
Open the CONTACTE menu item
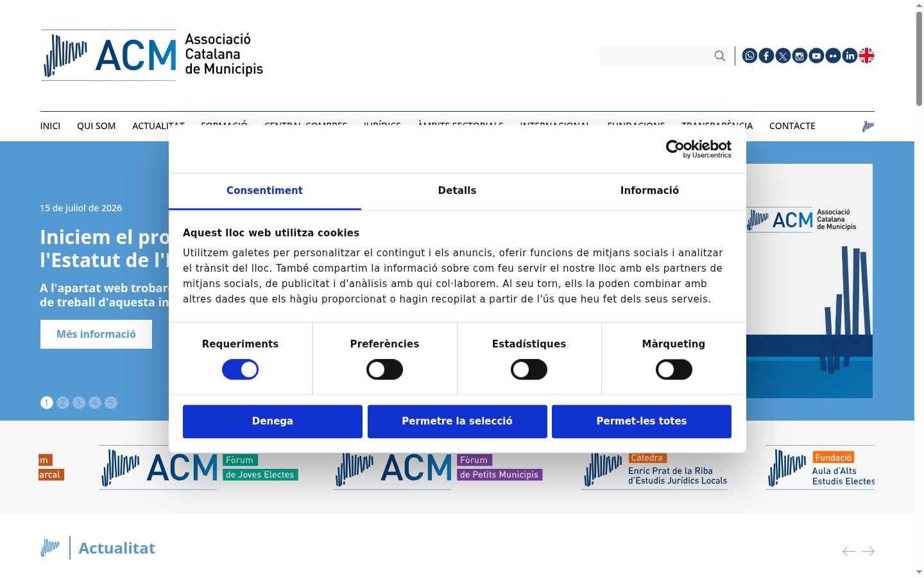coord(792,126)
